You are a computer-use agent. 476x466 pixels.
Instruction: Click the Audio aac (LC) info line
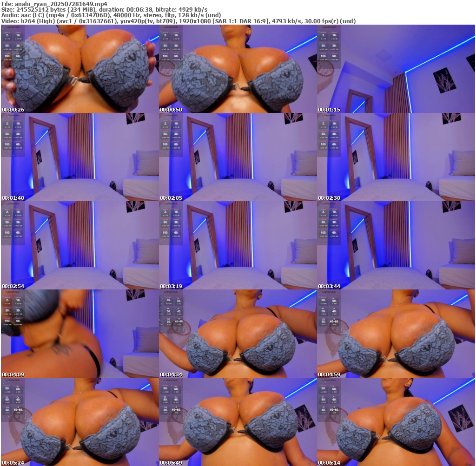(111, 15)
